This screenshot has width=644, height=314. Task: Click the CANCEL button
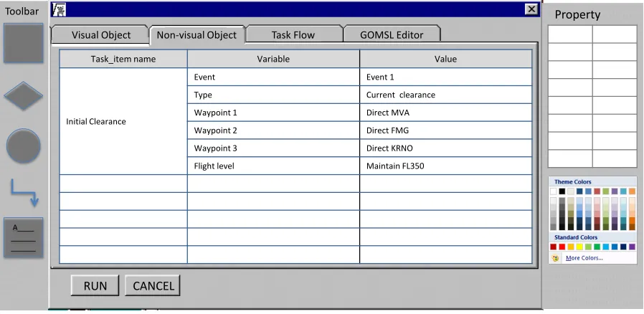(x=153, y=285)
